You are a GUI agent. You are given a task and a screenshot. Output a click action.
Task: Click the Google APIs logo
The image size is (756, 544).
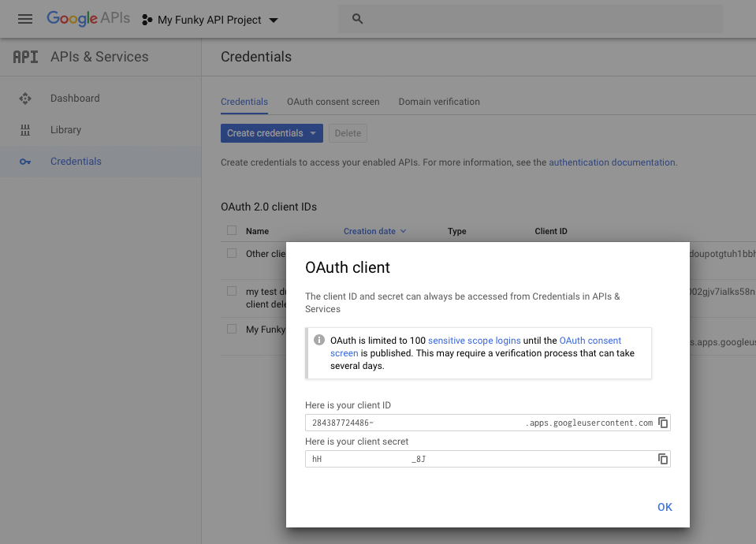coord(88,19)
